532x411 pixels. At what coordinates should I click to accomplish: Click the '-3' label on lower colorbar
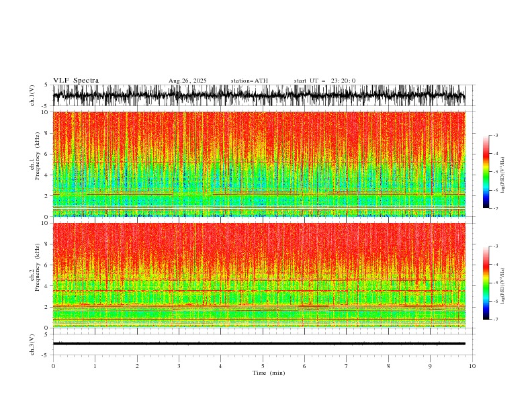click(x=495, y=246)
